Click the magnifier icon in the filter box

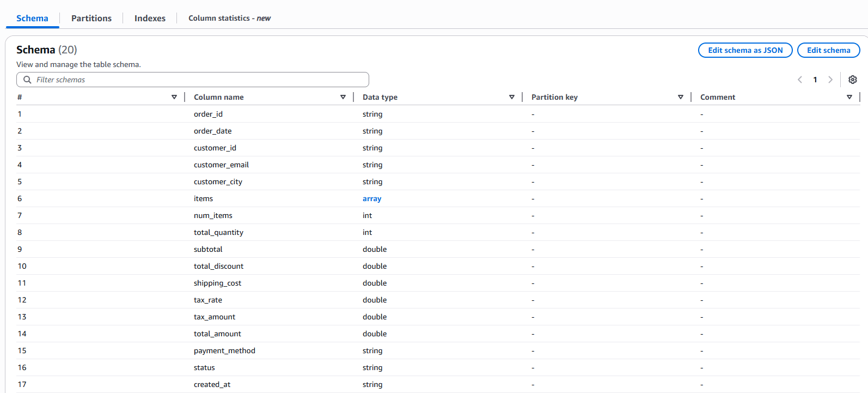27,80
